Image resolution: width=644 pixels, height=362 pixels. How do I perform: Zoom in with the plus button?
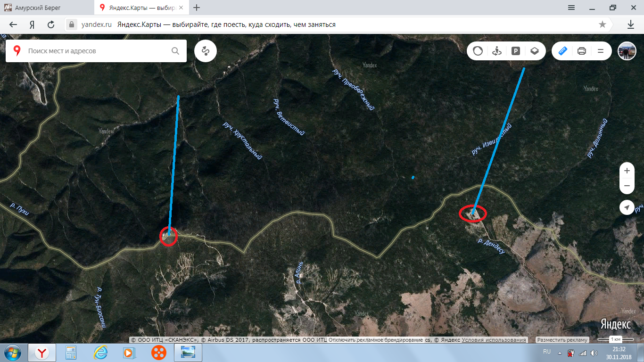click(627, 171)
